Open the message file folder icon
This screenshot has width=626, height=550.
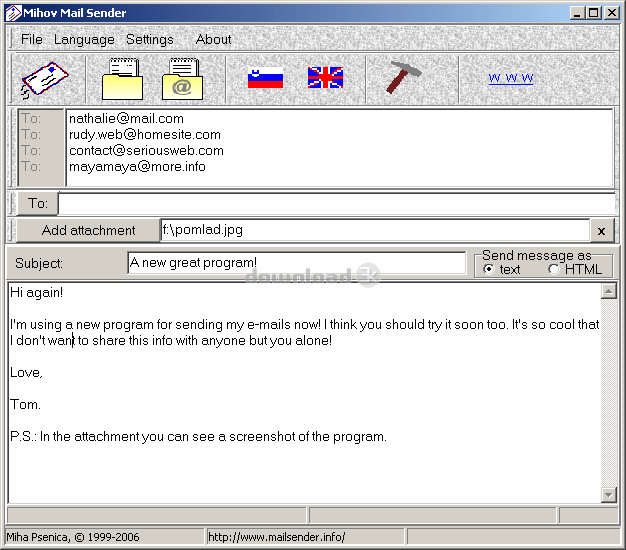(x=122, y=79)
